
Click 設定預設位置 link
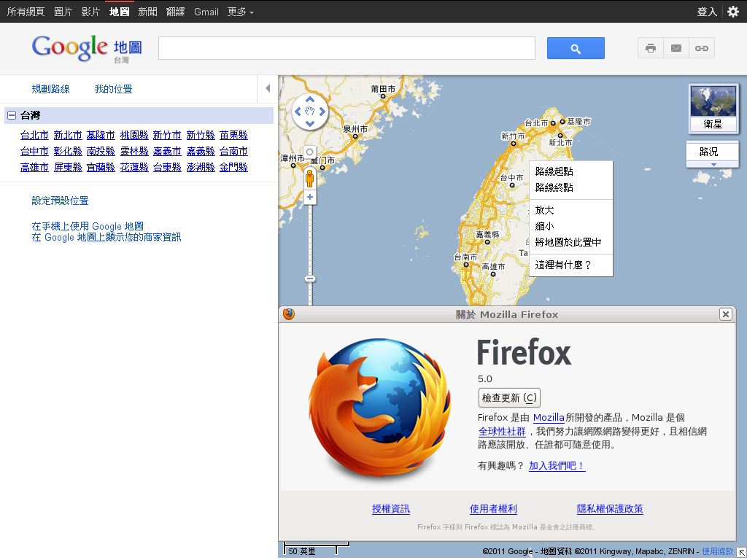[x=60, y=201]
